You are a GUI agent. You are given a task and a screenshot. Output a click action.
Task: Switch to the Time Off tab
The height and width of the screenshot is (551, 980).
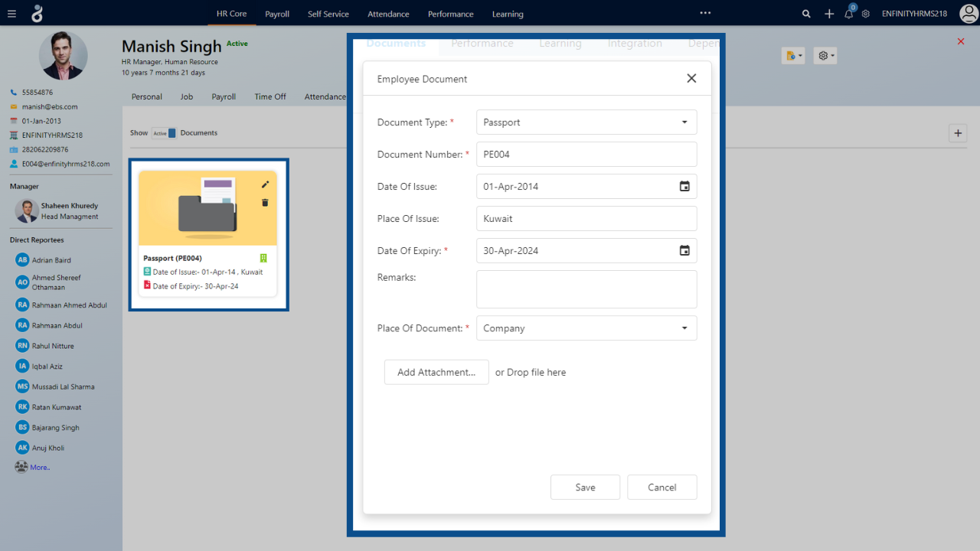pyautogui.click(x=269, y=97)
